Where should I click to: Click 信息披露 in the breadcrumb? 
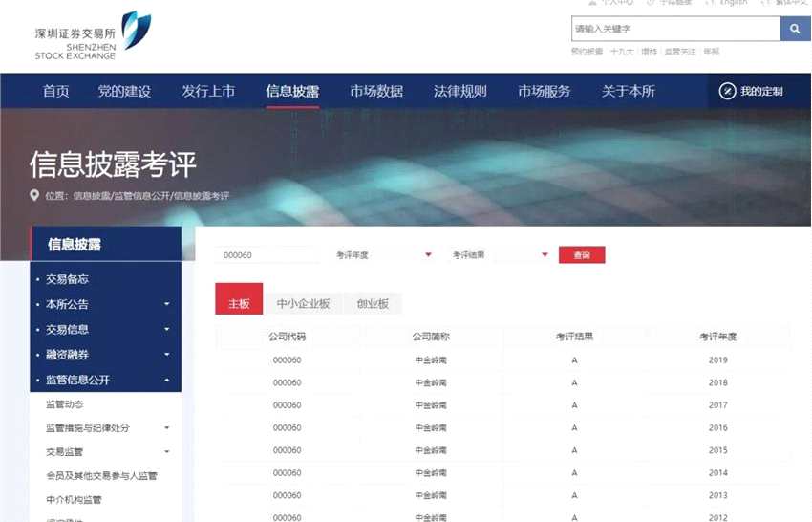[91, 195]
